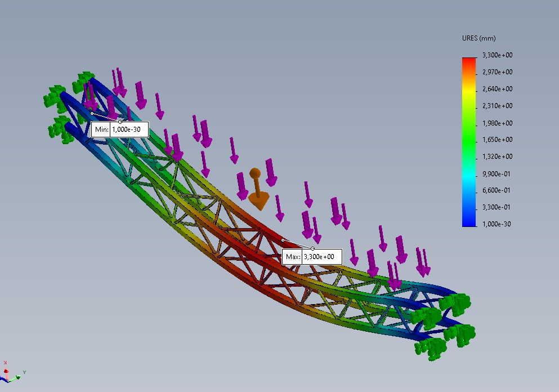
Task: Select legend value 6,600e-01
Action: (x=497, y=190)
